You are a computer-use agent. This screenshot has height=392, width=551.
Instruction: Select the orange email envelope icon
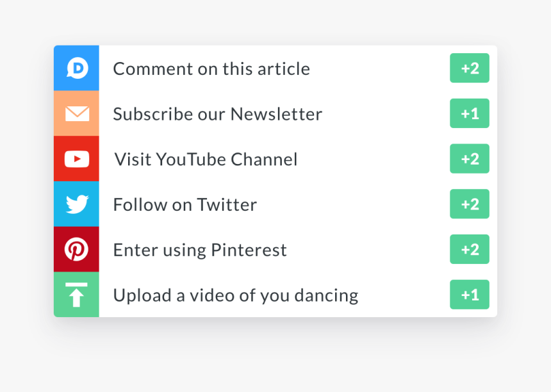tap(76, 113)
